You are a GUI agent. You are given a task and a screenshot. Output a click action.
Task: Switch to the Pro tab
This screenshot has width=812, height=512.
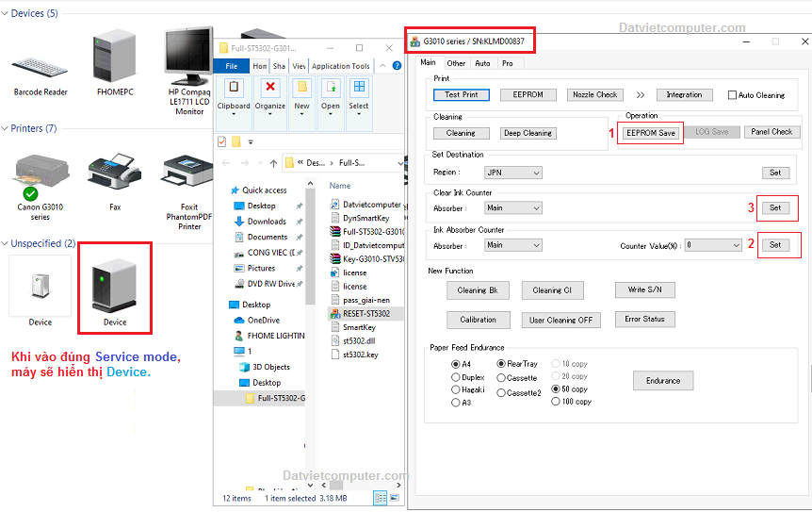[508, 63]
